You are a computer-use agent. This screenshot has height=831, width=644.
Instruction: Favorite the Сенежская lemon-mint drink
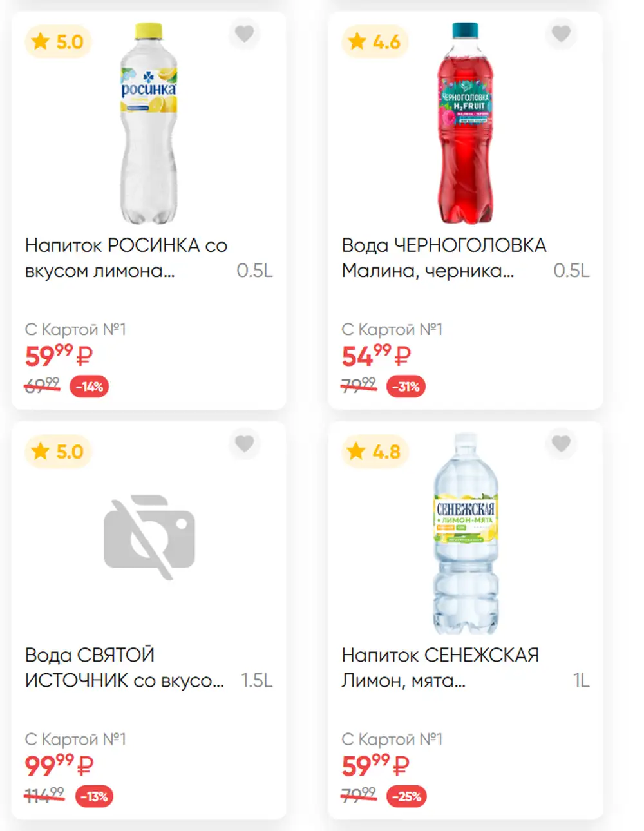coord(561,443)
